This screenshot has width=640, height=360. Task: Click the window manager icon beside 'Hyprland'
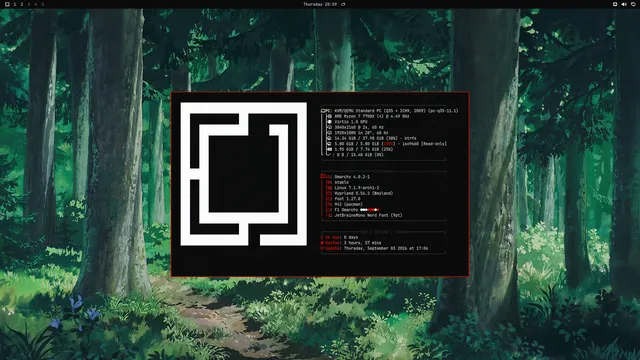pos(329,193)
